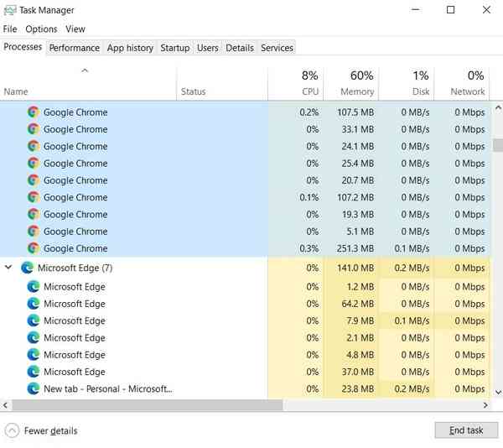Click the 0.1% CPU value

pos(309,197)
